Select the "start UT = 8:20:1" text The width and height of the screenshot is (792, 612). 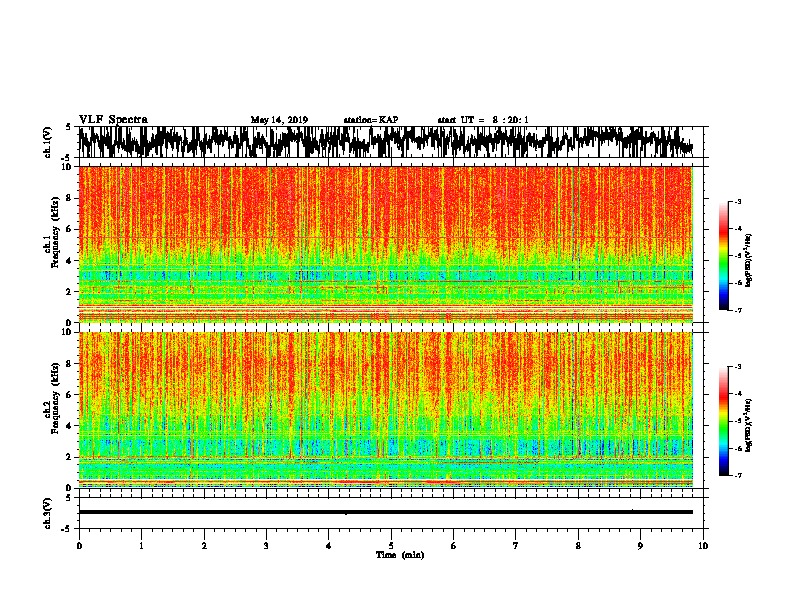[483, 120]
